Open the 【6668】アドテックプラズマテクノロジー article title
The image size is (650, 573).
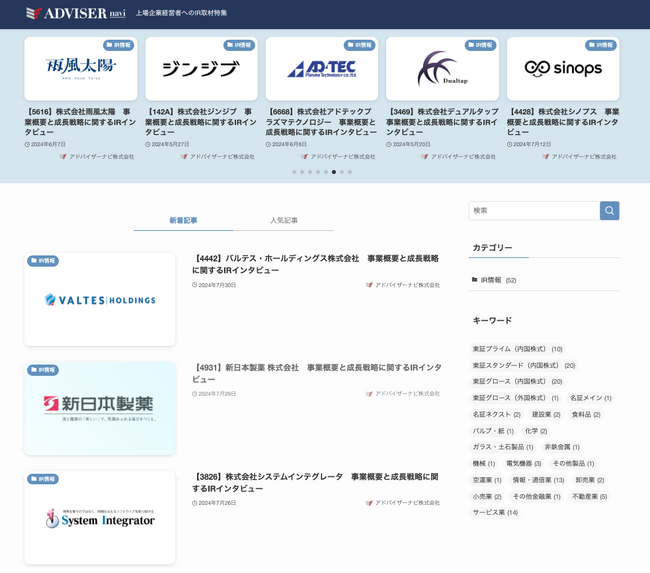(x=321, y=122)
